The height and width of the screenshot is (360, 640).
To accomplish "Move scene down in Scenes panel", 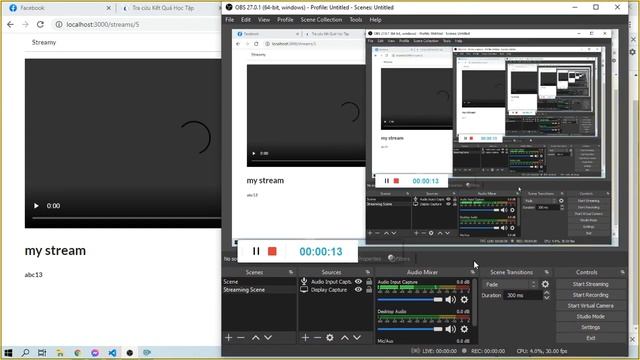I will tap(268, 338).
